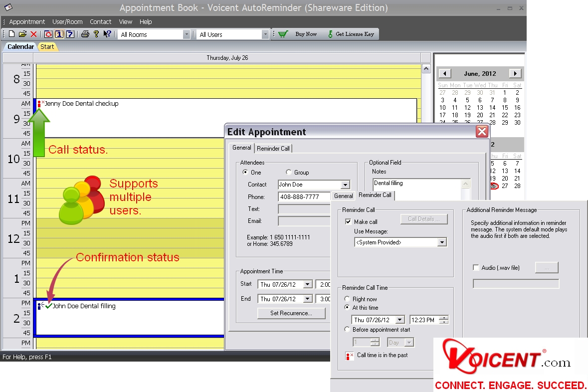Create a new appointment with the New icon

tap(12, 33)
